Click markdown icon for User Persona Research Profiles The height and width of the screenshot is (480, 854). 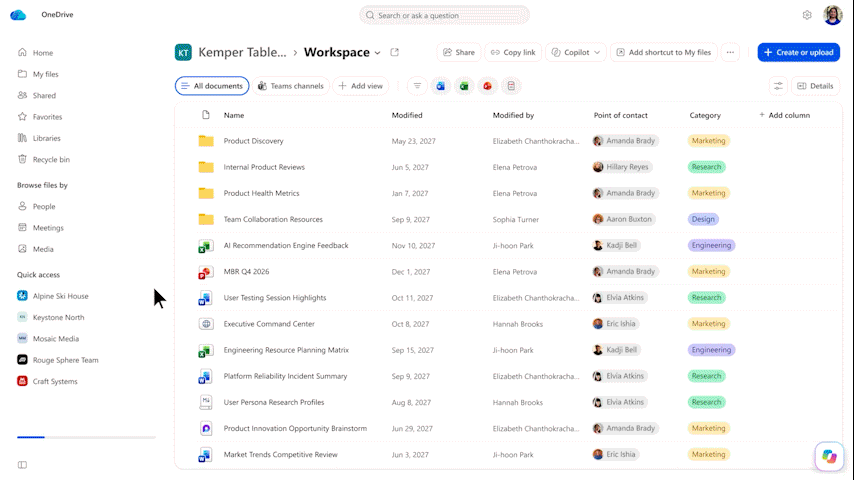[x=206, y=403]
